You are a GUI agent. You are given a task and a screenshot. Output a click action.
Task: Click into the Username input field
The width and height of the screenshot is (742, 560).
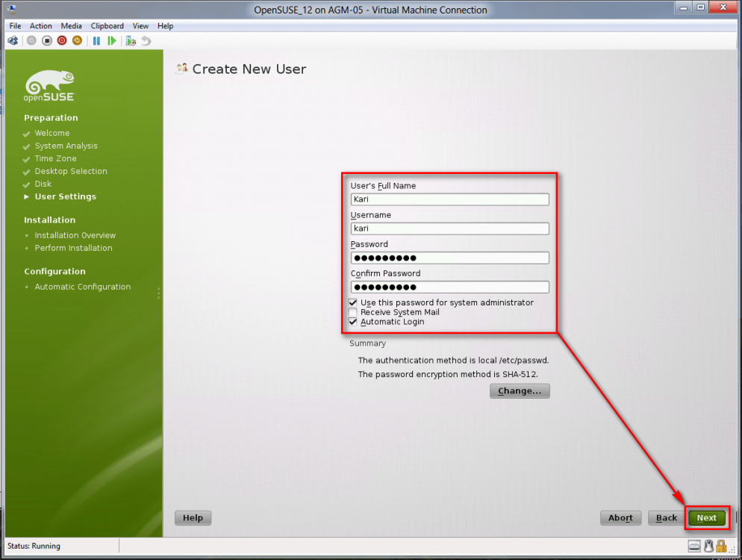pyautogui.click(x=449, y=228)
